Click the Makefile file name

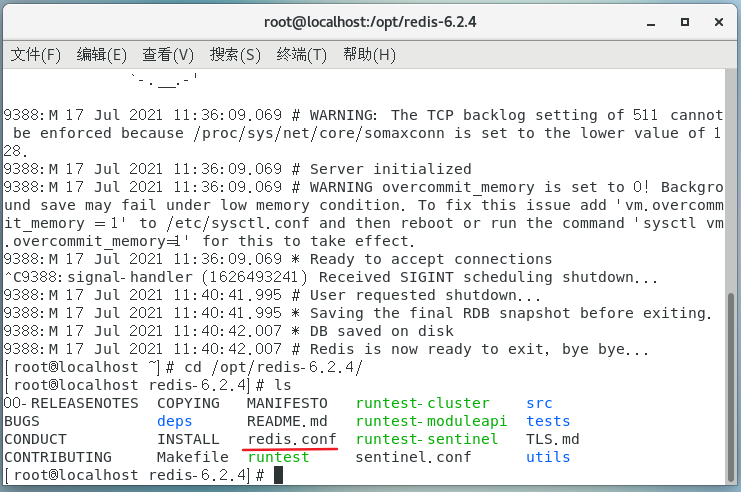click(x=192, y=457)
